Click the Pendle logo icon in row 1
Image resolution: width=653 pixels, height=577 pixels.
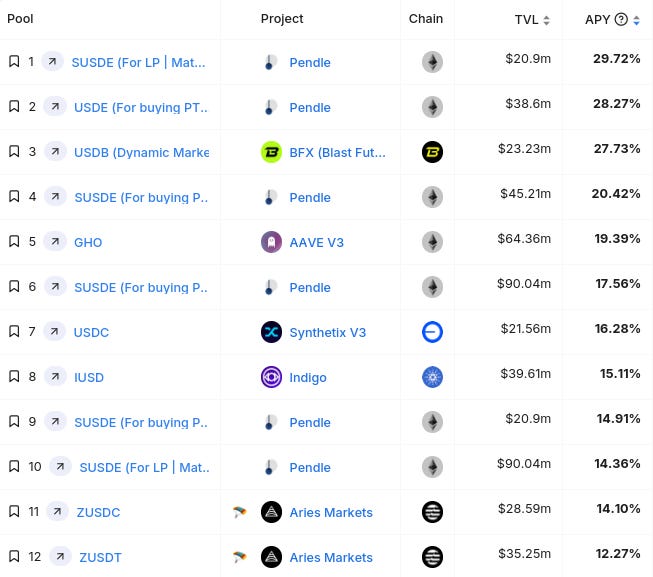point(271,62)
